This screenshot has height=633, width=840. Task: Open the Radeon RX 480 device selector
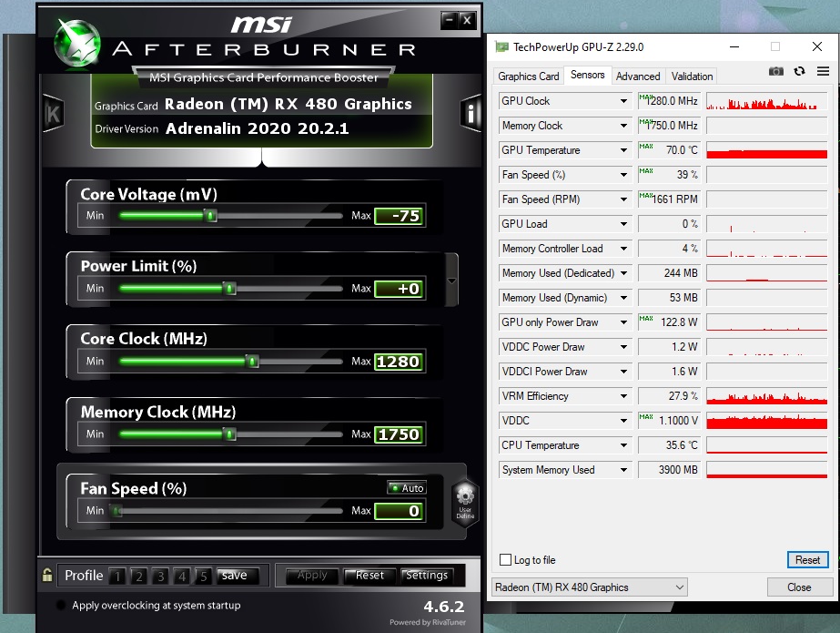590,587
